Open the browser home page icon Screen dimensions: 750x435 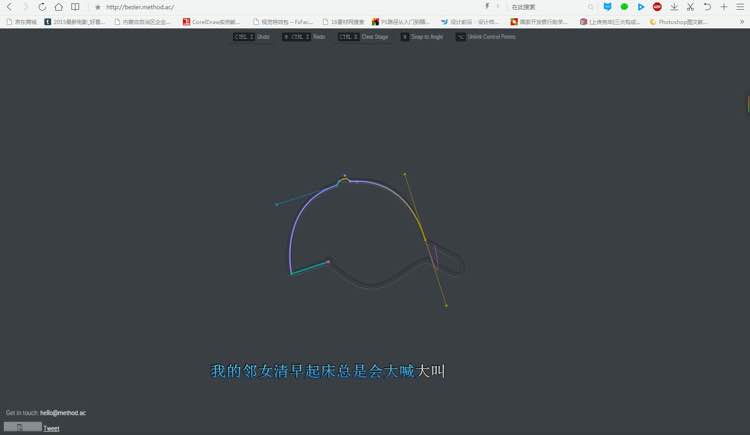tap(58, 7)
